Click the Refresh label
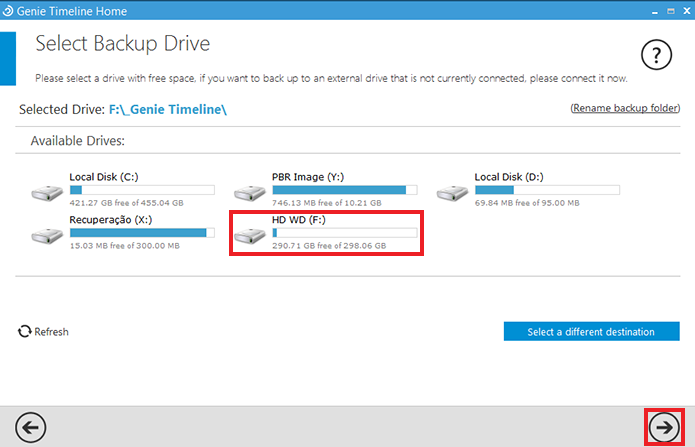The height and width of the screenshot is (447, 695). click(x=51, y=332)
